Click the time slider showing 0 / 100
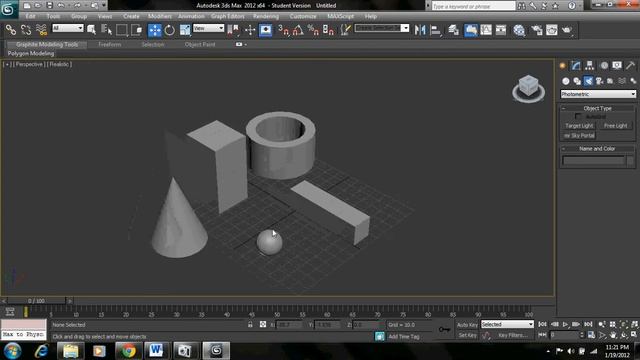 tap(36, 301)
